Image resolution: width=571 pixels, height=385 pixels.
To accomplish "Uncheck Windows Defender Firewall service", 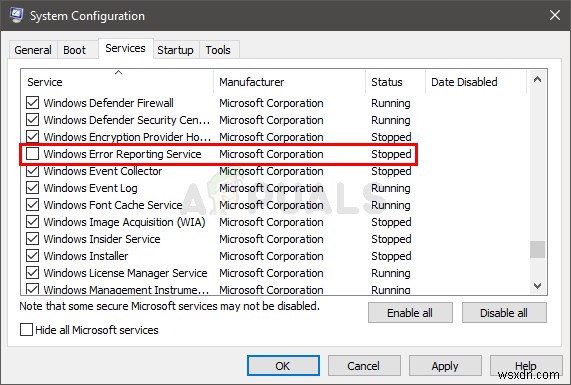I will 32,103.
